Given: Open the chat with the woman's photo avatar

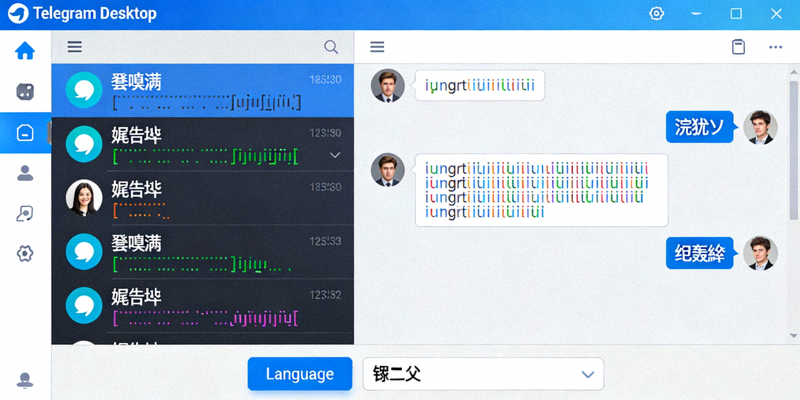Looking at the screenshot, I should point(202,198).
